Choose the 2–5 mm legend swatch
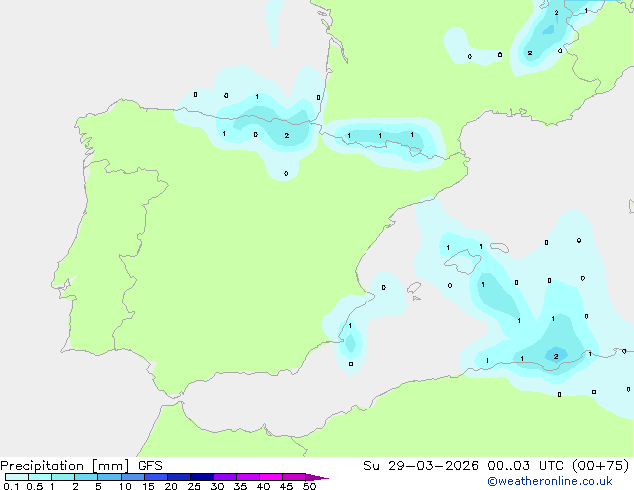 coord(86,477)
